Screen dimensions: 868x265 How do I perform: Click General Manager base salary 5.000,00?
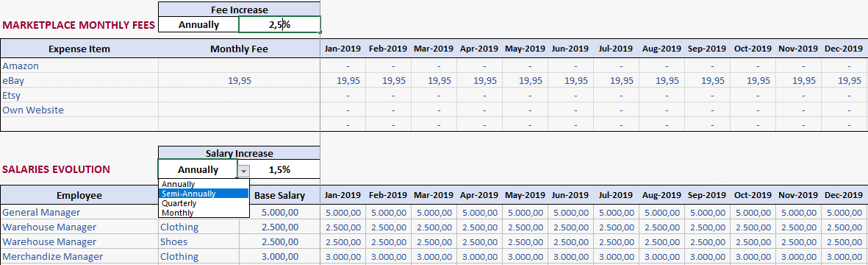point(279,212)
